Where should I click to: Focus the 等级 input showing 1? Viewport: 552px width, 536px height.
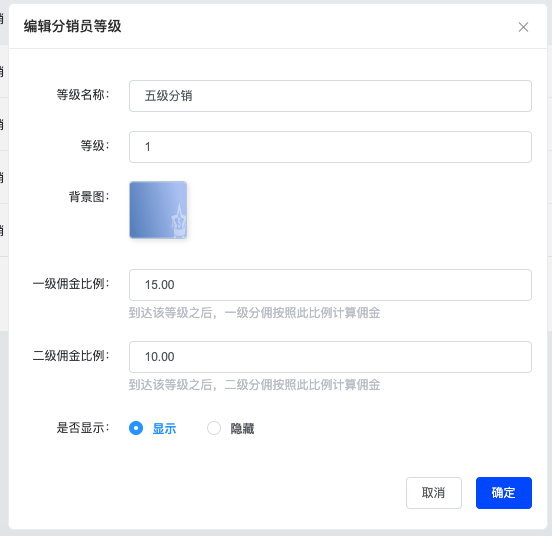330,147
